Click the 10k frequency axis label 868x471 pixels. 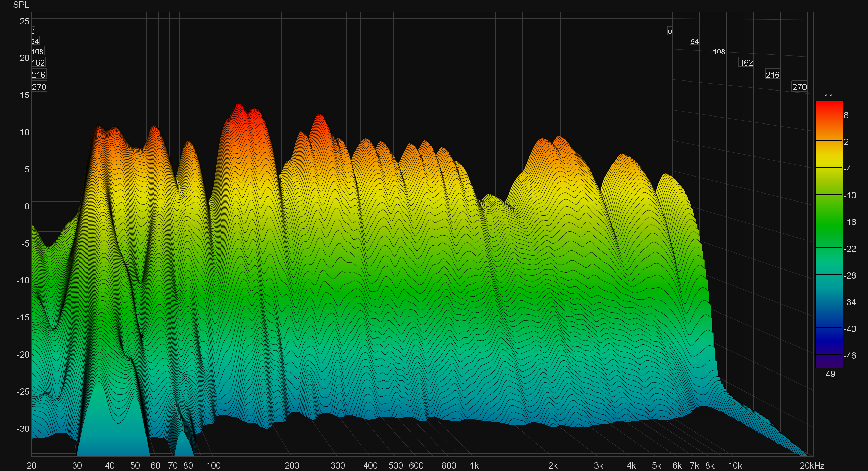point(735,465)
